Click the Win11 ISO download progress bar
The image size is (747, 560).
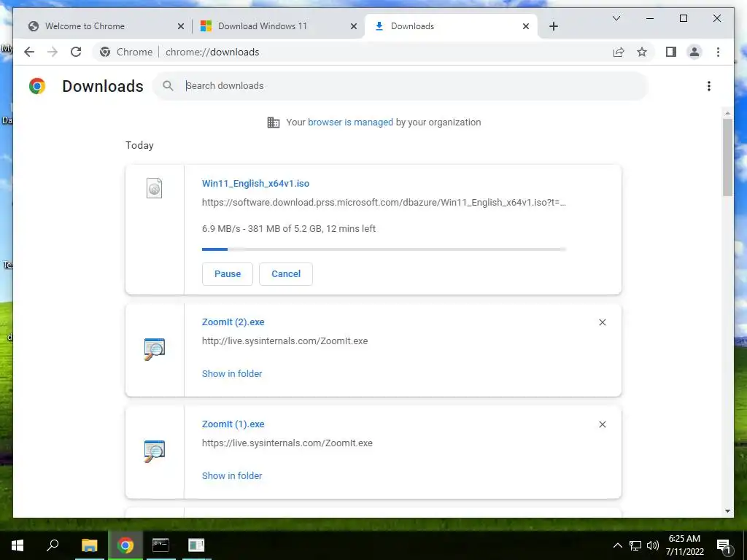point(384,249)
